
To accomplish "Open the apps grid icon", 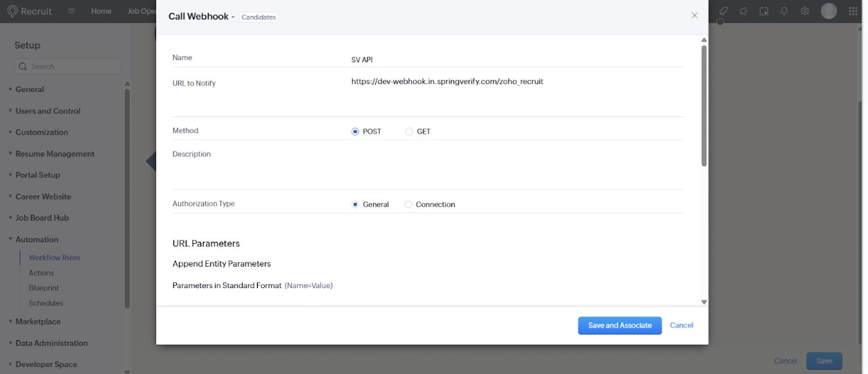I will (x=853, y=11).
